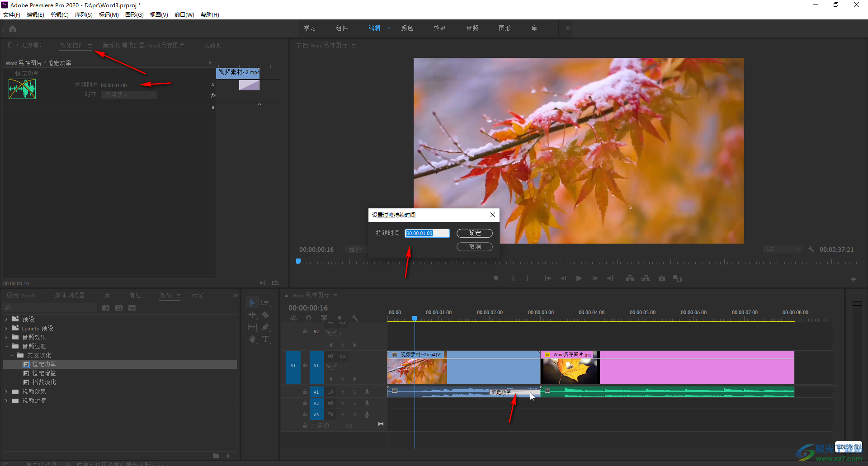Switch to 元数据 panel tab
Screen dimensions: 868x466
(x=212, y=45)
